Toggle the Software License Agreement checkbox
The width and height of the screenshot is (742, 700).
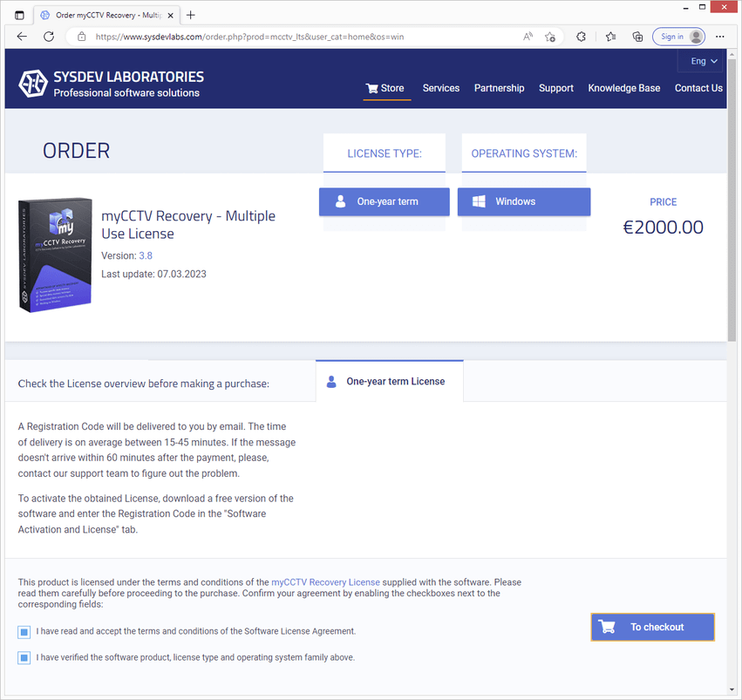coord(24,632)
